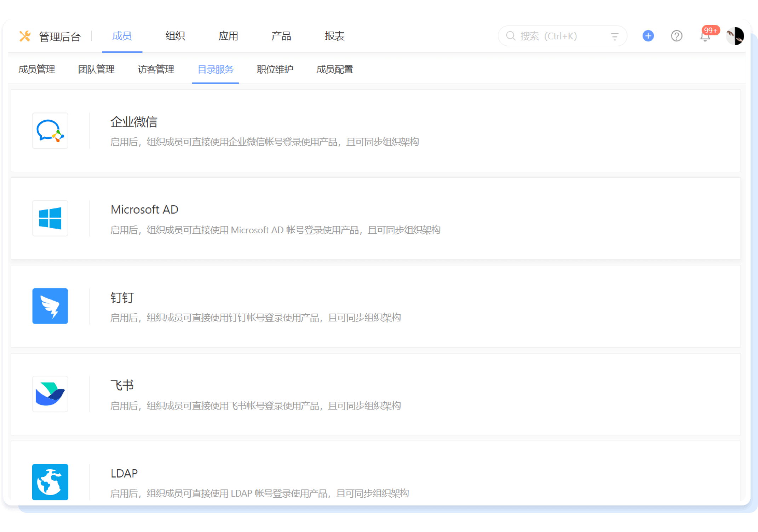Focus the 搜索 (Ctrl+K) search field
This screenshot has height=532, width=758.
point(563,36)
